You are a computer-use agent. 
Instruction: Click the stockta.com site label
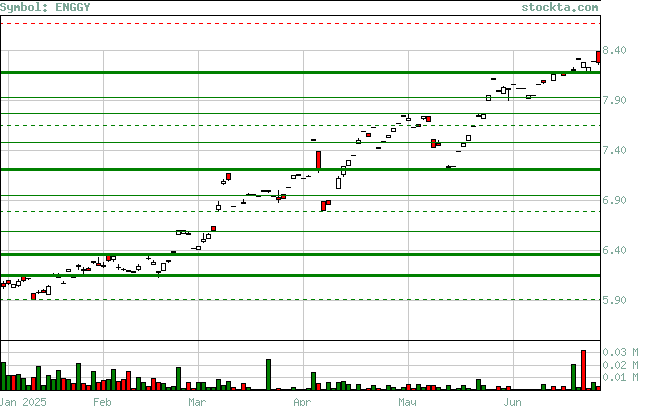[x=560, y=7]
